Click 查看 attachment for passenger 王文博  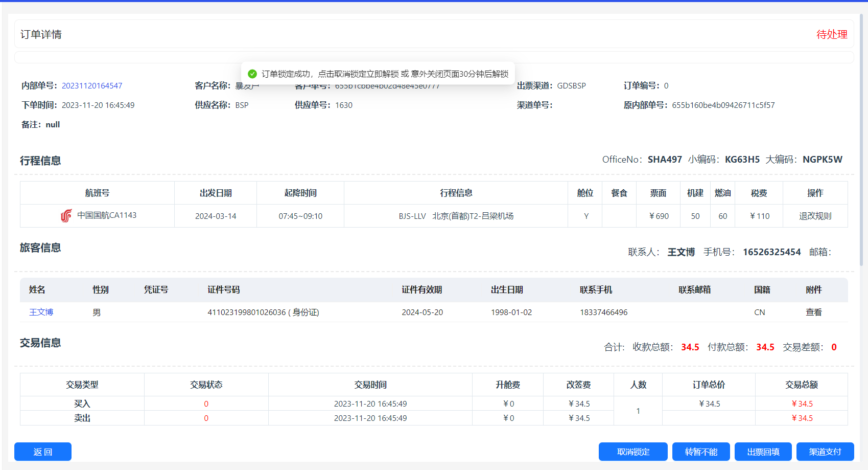814,312
